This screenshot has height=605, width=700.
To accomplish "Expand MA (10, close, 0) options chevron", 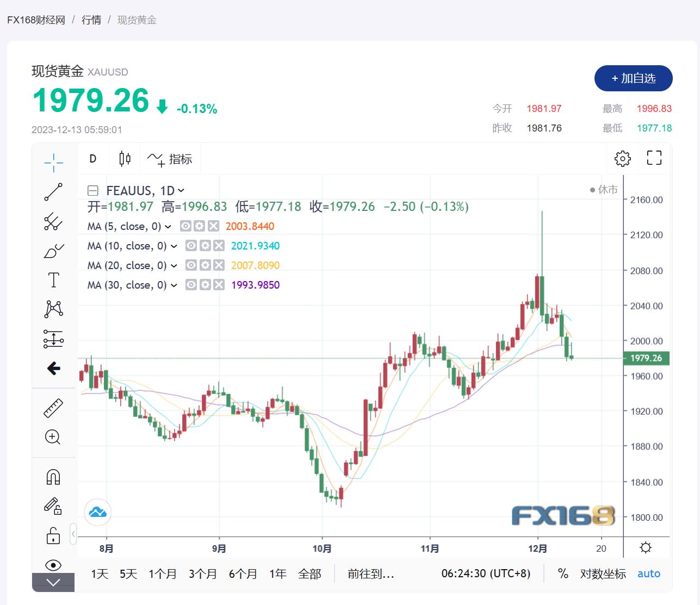I will [x=174, y=246].
